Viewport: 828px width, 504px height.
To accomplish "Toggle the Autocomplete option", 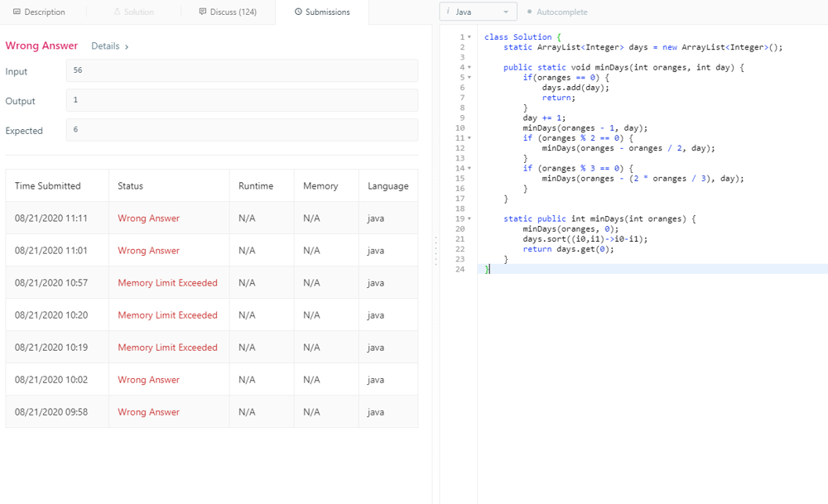I will pyautogui.click(x=557, y=12).
